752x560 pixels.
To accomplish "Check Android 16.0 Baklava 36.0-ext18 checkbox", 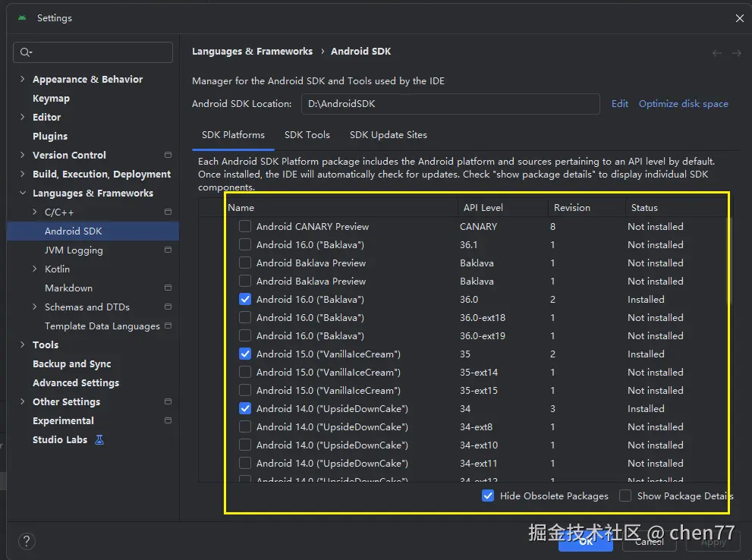I will point(245,317).
